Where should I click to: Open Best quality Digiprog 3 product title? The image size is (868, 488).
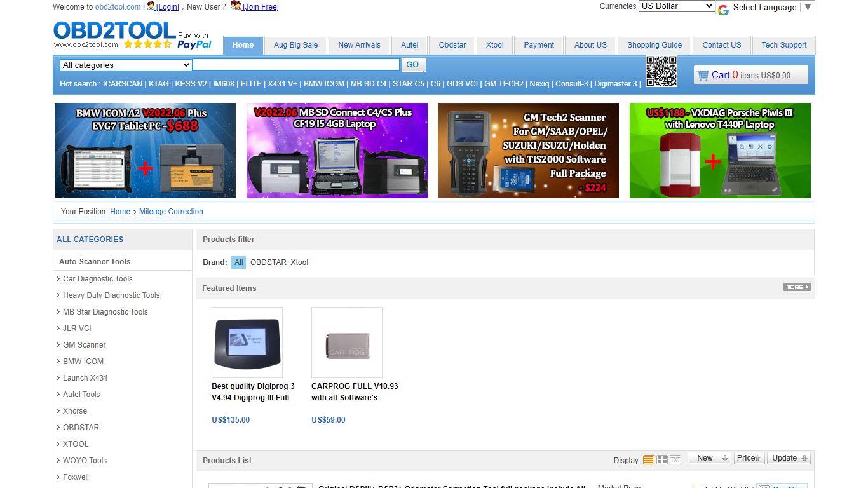coord(253,391)
